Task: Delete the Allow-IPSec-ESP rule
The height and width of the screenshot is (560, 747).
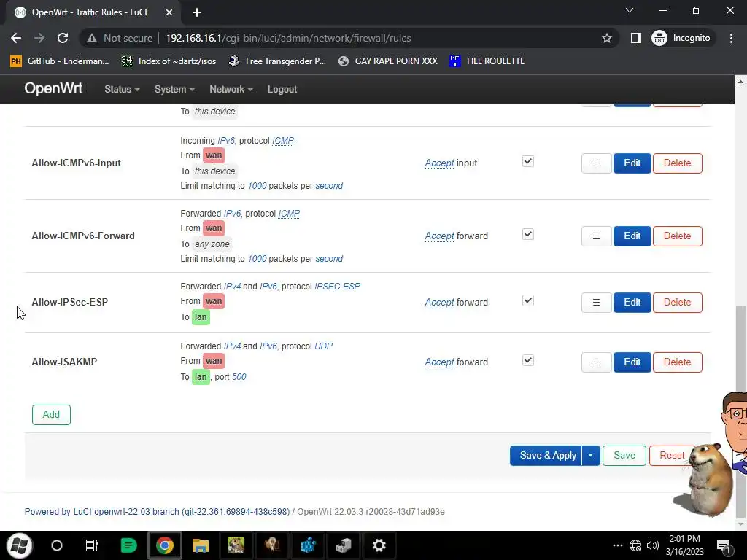Action: pyautogui.click(x=677, y=303)
